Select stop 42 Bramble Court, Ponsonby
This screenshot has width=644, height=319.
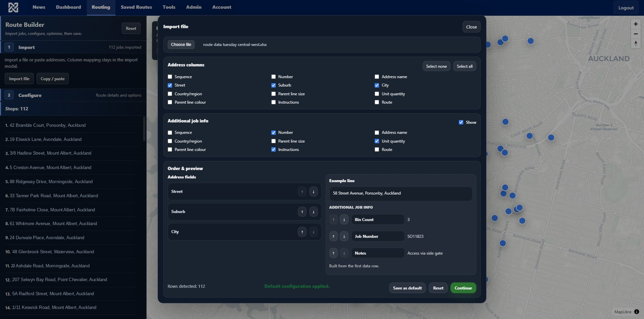71,125
